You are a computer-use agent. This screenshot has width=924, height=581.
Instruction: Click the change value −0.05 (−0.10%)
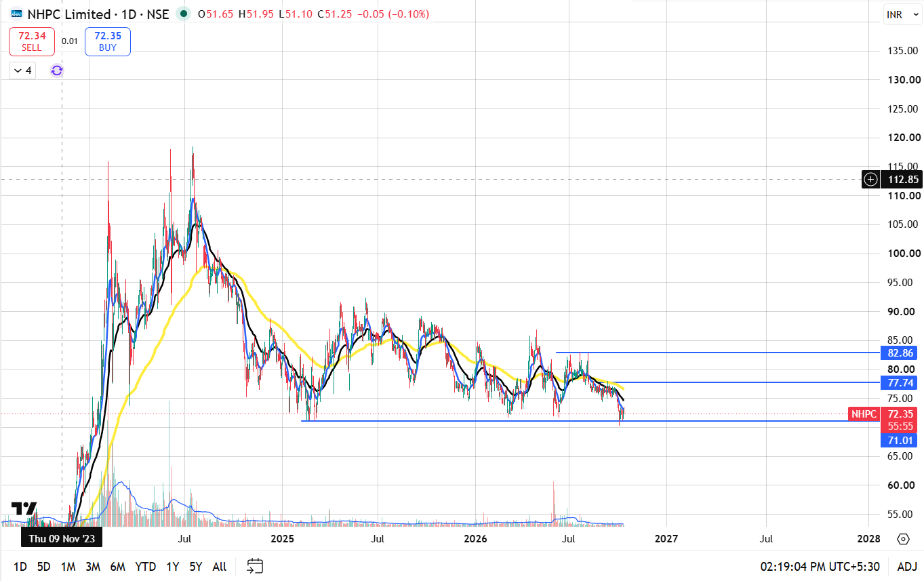click(x=393, y=14)
